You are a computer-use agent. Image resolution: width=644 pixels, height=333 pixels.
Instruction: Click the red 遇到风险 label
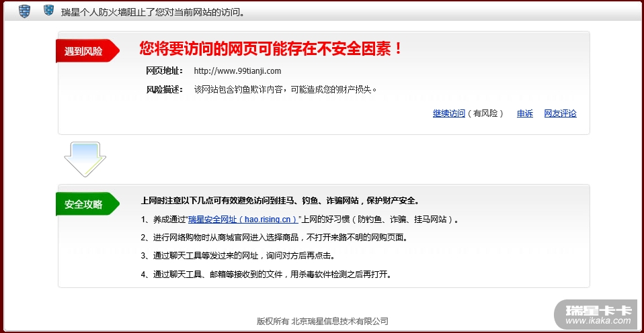(87, 51)
